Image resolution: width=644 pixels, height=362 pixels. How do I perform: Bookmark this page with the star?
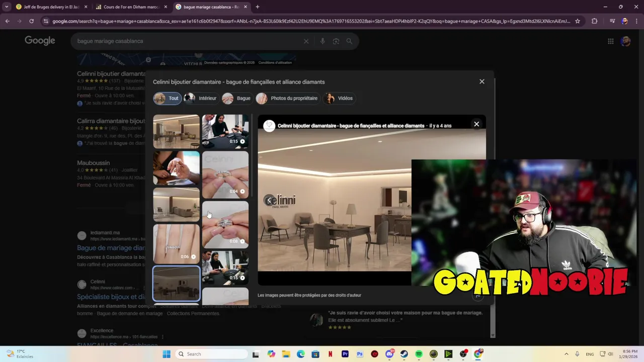pos(578,21)
